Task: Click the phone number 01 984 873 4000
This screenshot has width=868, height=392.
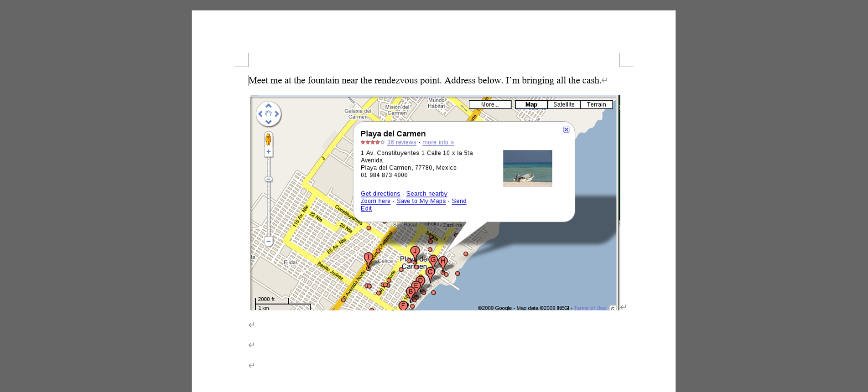Action: click(384, 175)
